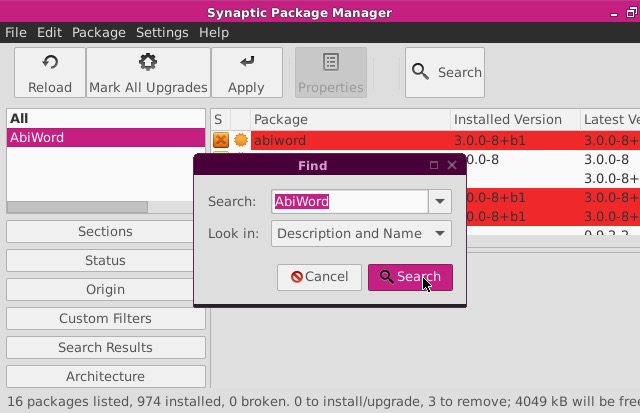The height and width of the screenshot is (413, 640).
Task: Click the Search button in Find dialog
Action: coord(410,277)
